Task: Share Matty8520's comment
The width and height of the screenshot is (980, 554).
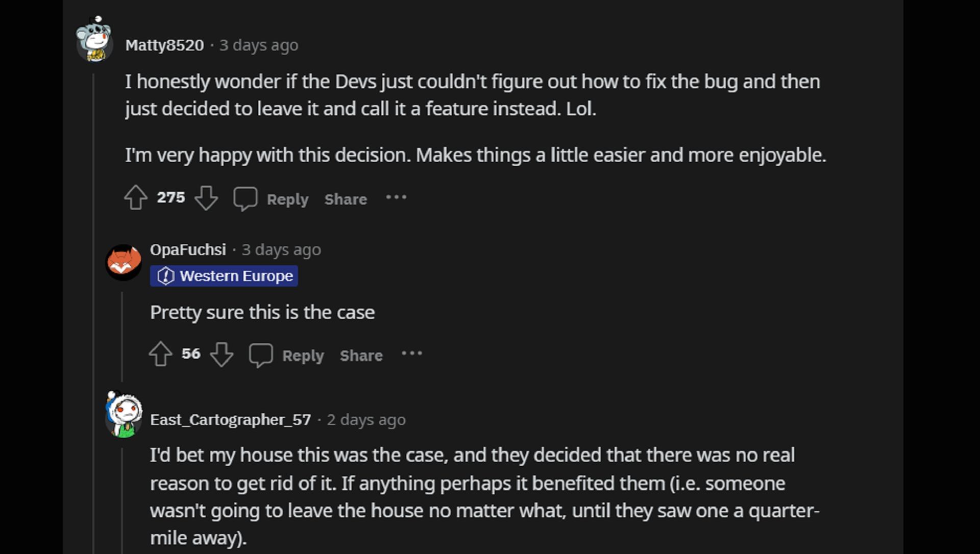Action: tap(346, 199)
